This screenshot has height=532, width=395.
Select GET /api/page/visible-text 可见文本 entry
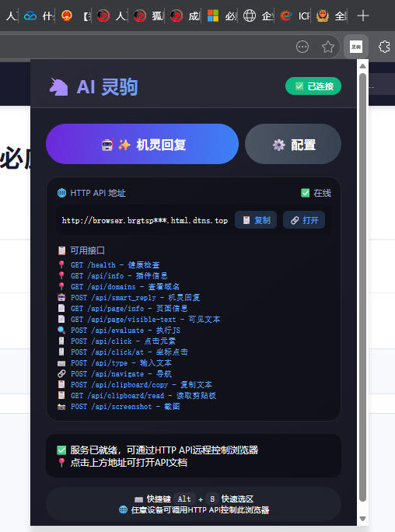[x=145, y=319]
